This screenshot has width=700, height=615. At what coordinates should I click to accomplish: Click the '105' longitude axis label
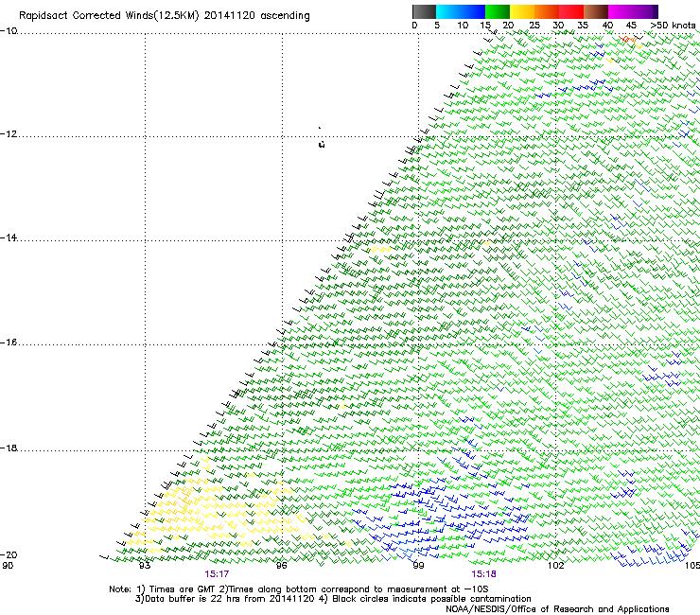(x=692, y=566)
